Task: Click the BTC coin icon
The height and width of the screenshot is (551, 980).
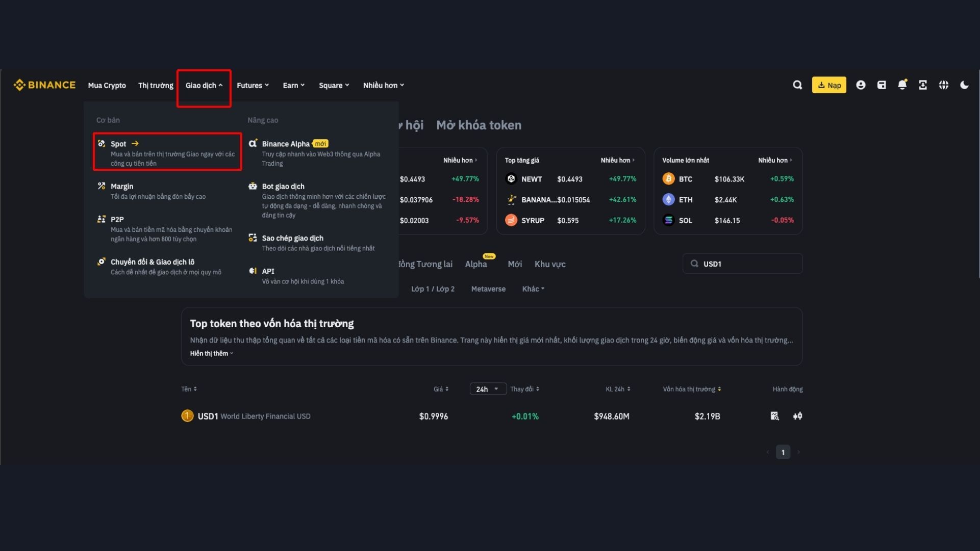Action: (668, 179)
